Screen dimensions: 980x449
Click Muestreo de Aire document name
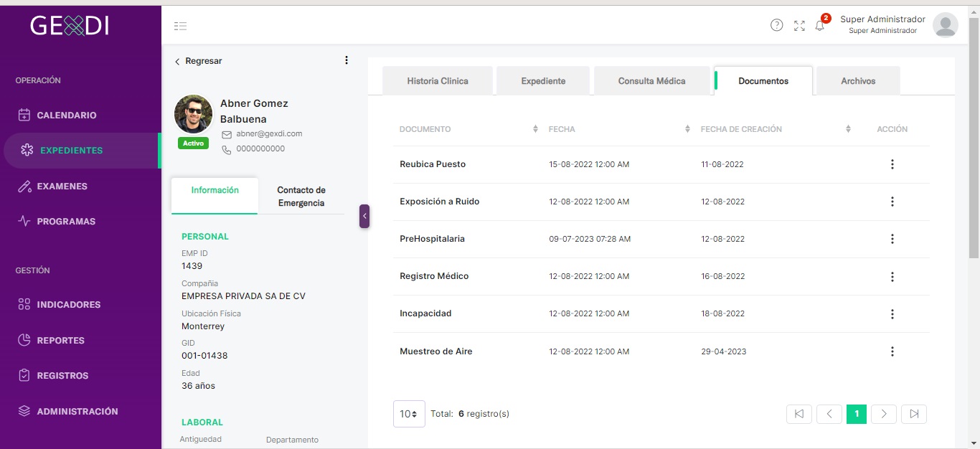pyautogui.click(x=436, y=351)
